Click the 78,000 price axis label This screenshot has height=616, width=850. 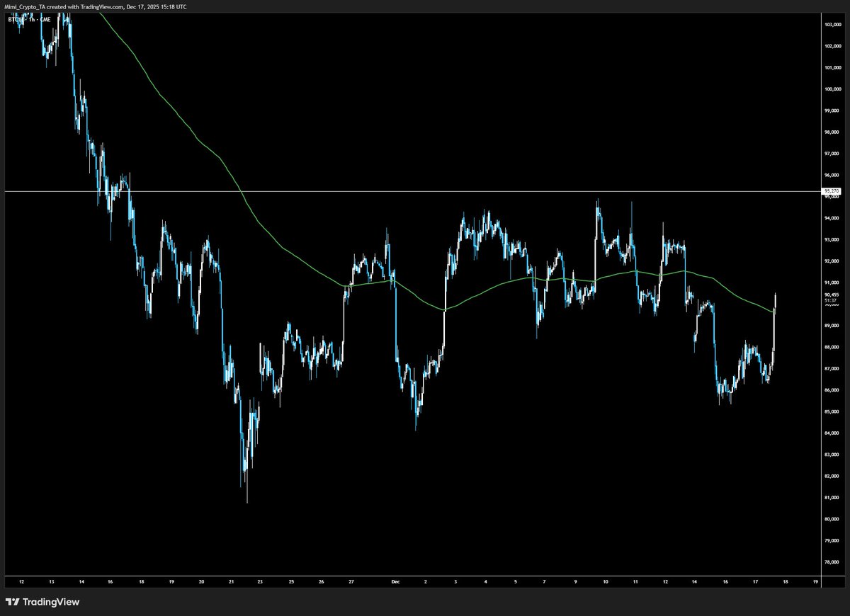pyautogui.click(x=832, y=562)
